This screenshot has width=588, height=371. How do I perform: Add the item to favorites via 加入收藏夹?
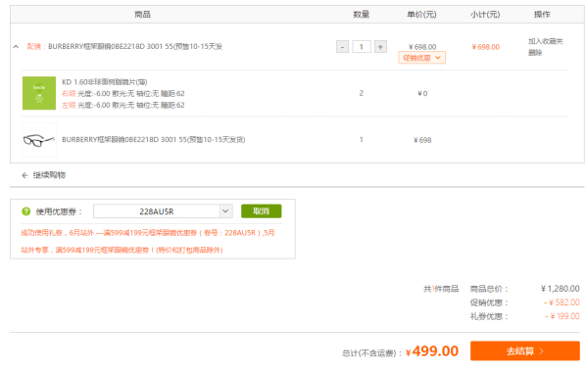(545, 41)
